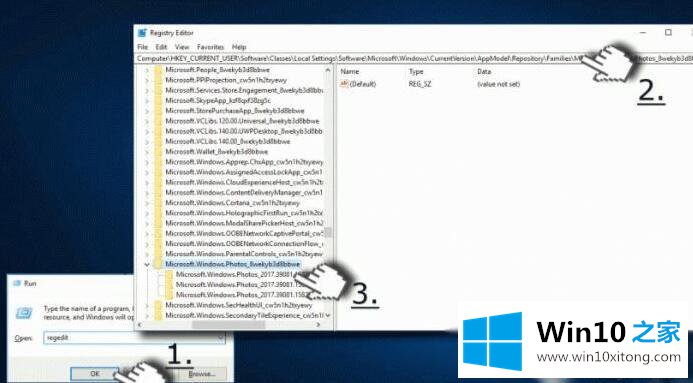
Task: Collapse the Microsoft.Windows.Photos_8wekyb3d8bbwe key
Action: [148, 264]
